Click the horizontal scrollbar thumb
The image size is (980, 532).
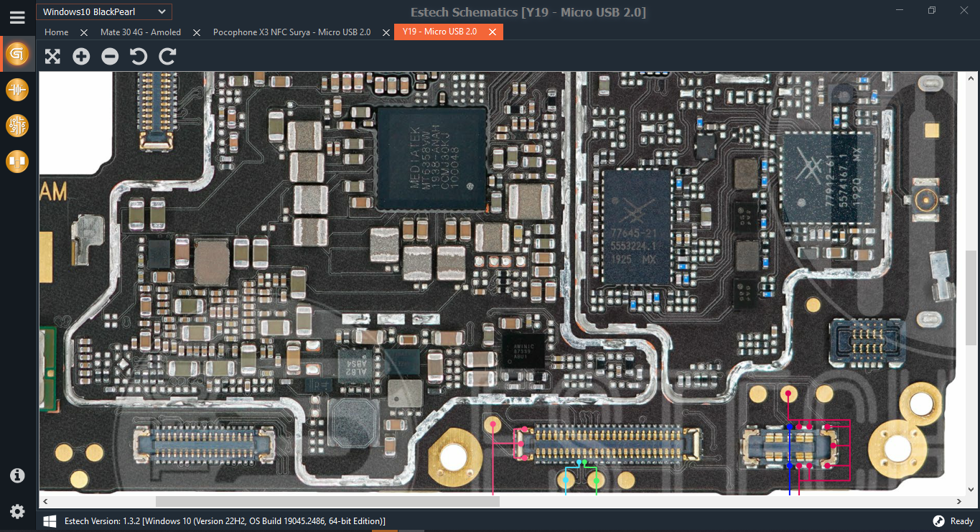tap(327, 501)
